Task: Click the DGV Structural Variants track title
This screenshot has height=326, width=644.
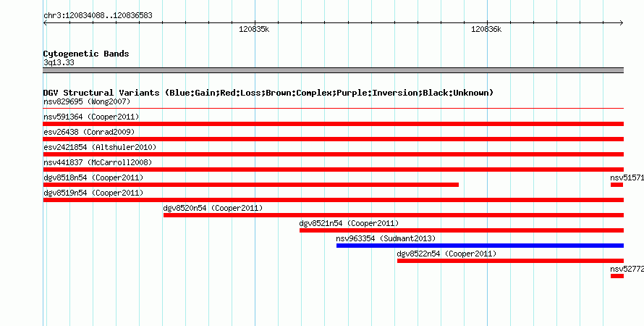Action: point(268,93)
